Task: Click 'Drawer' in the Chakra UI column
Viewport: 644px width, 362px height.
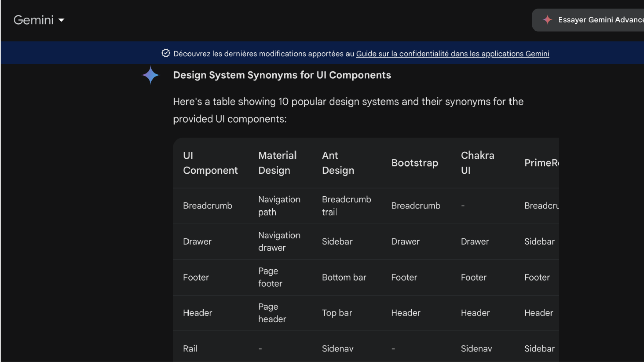Action: pos(475,241)
